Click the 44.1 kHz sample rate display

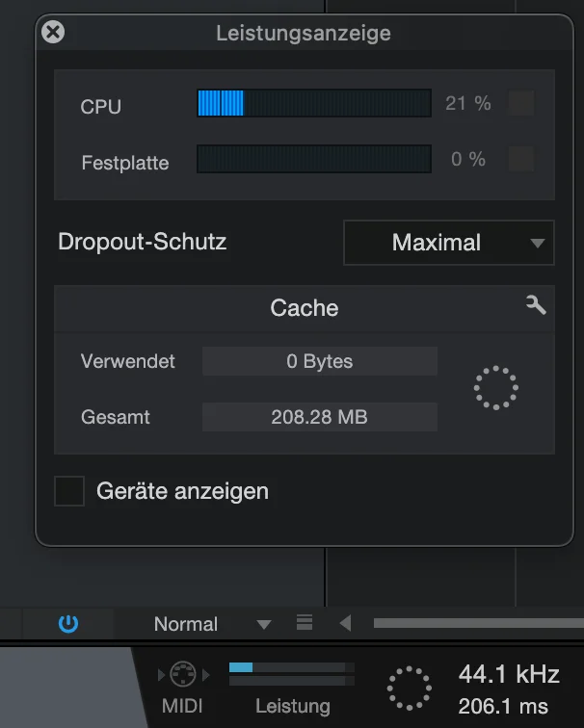pos(509,674)
